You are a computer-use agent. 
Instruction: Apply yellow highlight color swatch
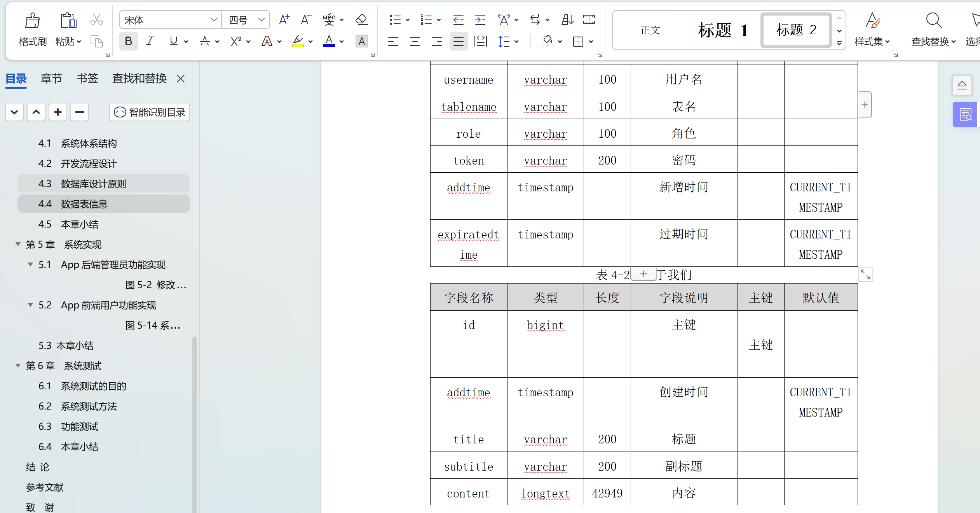click(x=298, y=42)
